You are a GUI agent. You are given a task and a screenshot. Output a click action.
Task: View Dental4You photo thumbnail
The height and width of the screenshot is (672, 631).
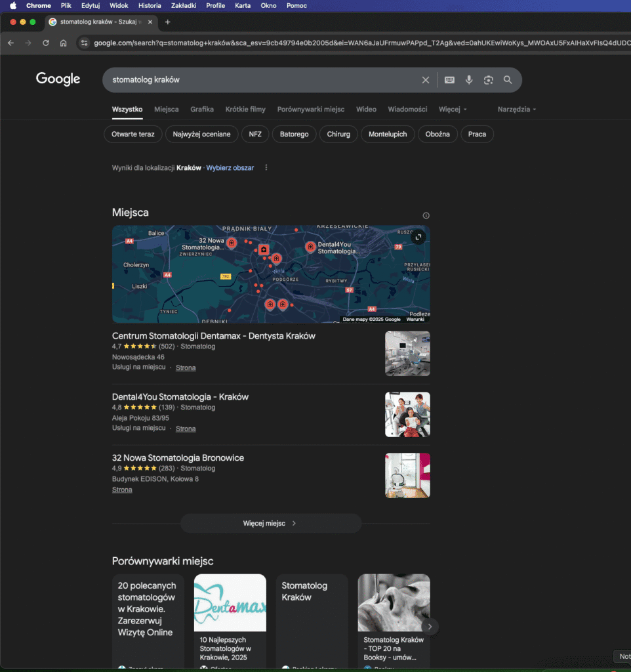(407, 415)
